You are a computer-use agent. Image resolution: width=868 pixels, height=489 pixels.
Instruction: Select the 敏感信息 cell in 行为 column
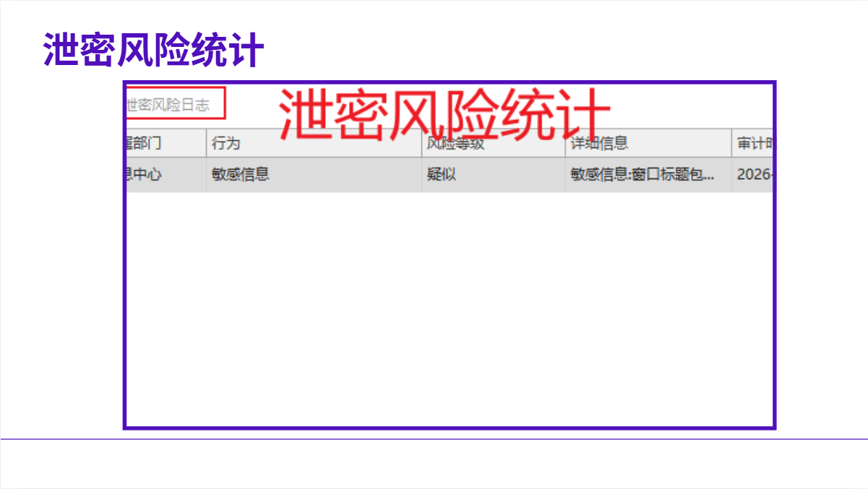[241, 174]
